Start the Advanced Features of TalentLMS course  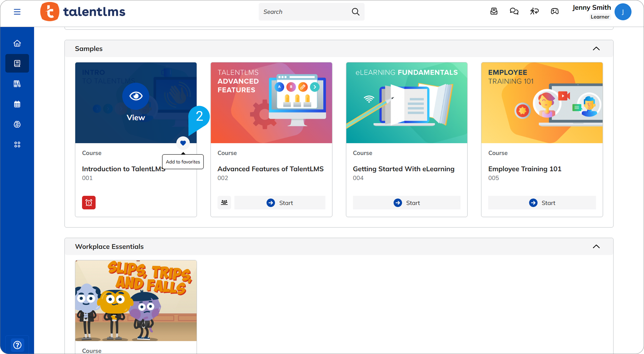279,203
